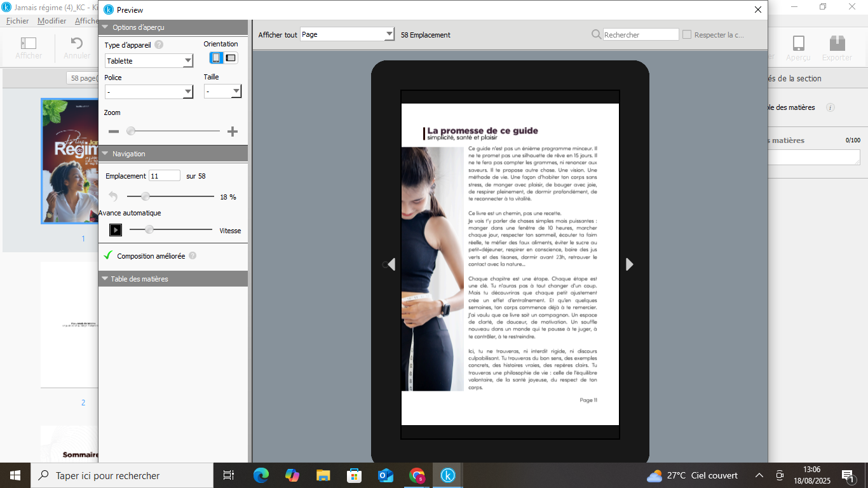Open Microsoft Edge from taskbar
The height and width of the screenshot is (488, 868).
point(261,475)
